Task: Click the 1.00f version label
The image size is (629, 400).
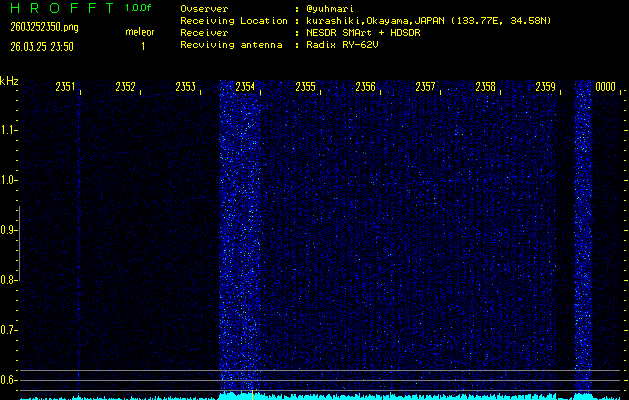Action: pos(139,8)
